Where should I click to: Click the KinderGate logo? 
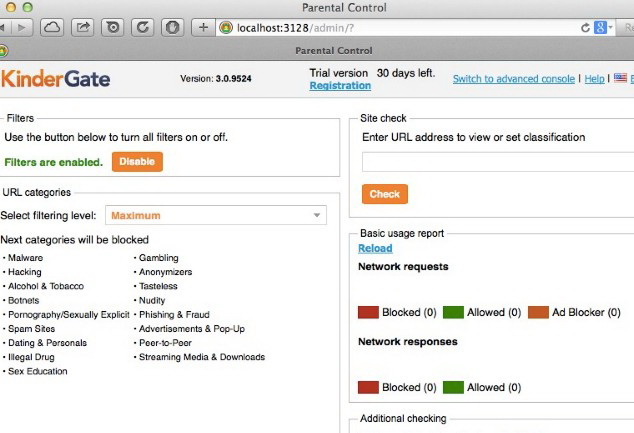pyautogui.click(x=56, y=79)
